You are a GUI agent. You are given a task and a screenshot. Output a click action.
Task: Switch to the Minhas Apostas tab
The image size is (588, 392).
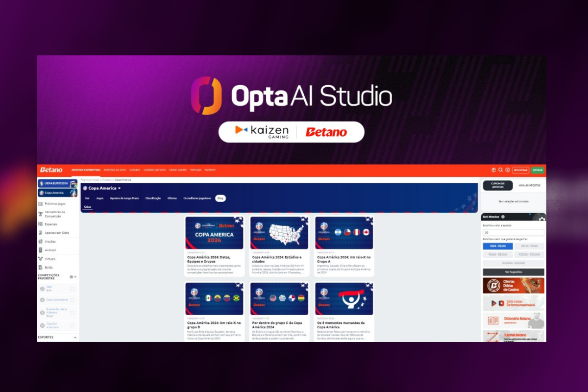529,185
